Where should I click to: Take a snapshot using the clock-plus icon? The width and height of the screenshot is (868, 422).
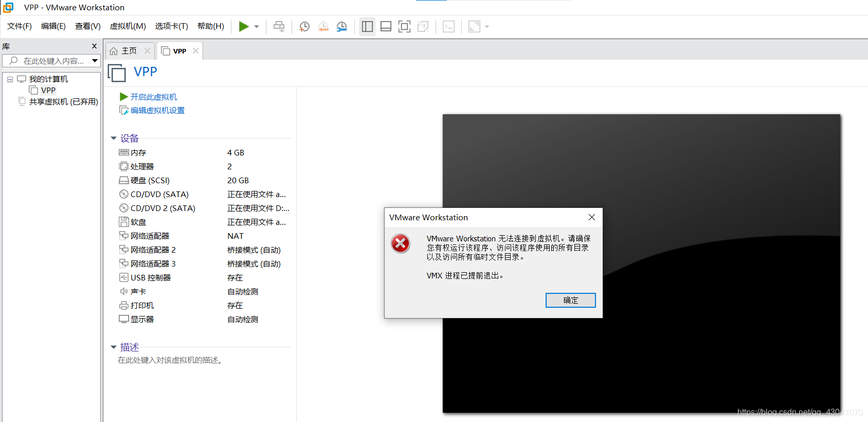pos(304,27)
